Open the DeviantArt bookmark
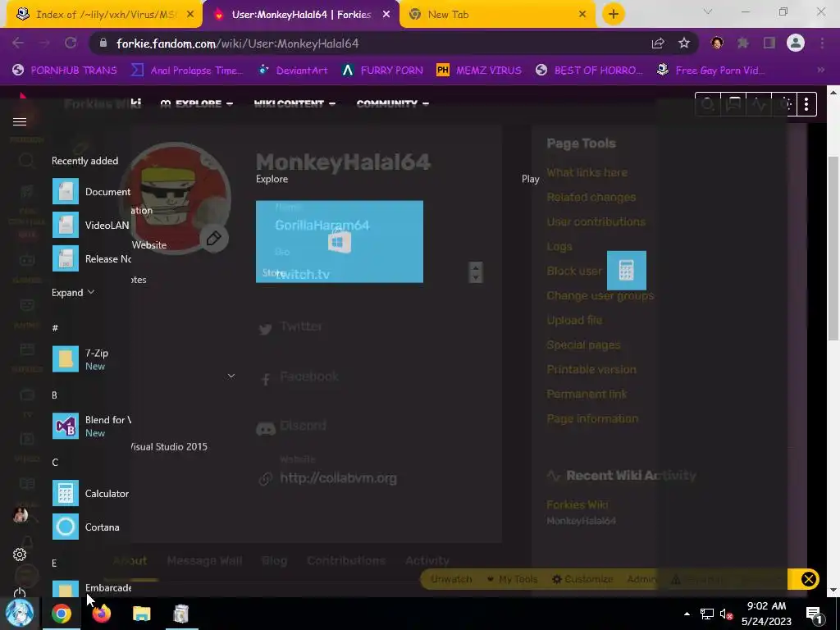This screenshot has width=840, height=630. (x=293, y=71)
